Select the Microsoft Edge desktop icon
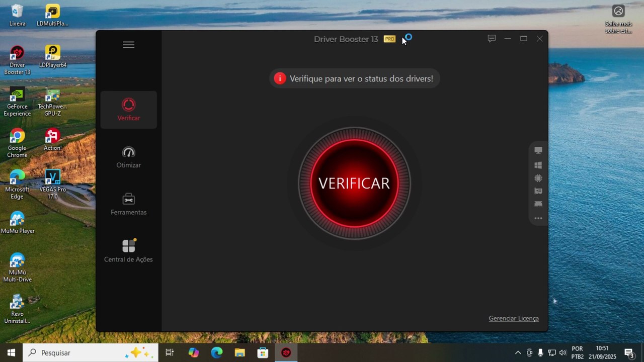The image size is (644, 362). (17, 185)
